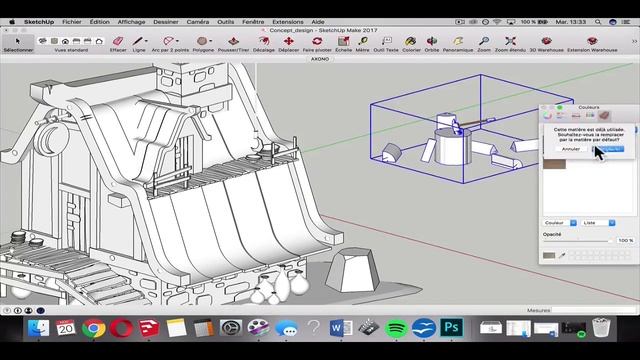The image size is (640, 360).
Task: Use the eyedropper in Couleurs panel
Action: (x=562, y=256)
